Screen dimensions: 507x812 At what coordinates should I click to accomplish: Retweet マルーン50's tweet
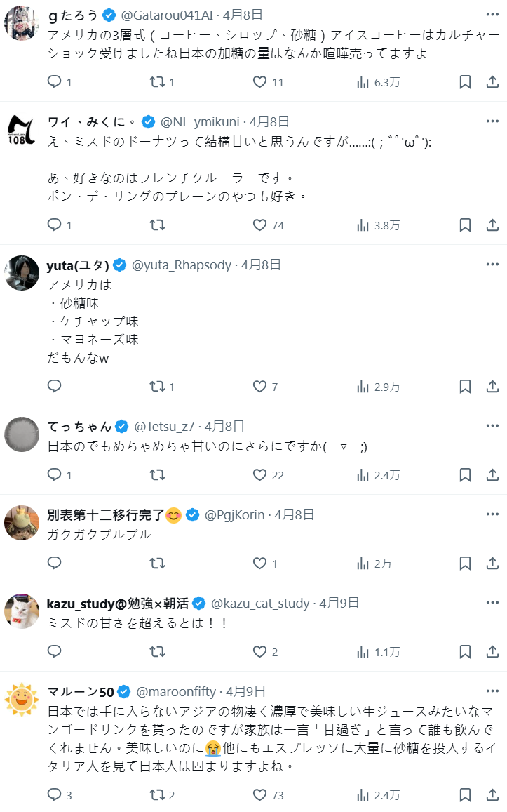click(x=158, y=795)
